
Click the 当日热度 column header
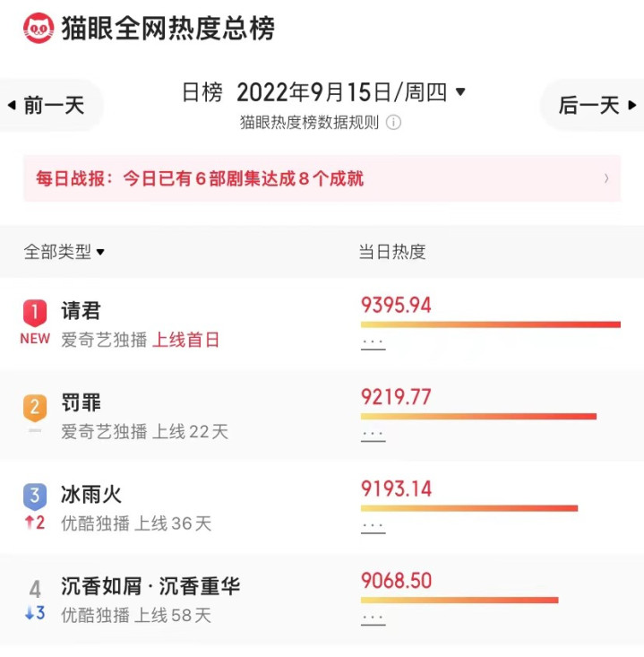(392, 252)
